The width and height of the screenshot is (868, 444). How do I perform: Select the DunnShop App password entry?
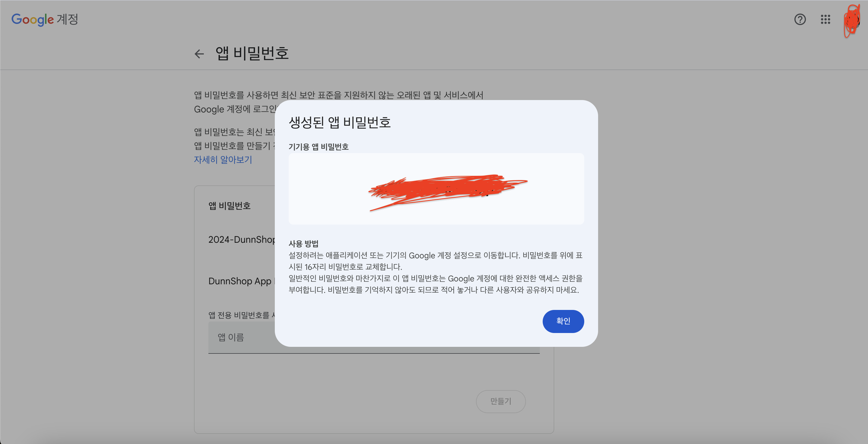click(240, 281)
